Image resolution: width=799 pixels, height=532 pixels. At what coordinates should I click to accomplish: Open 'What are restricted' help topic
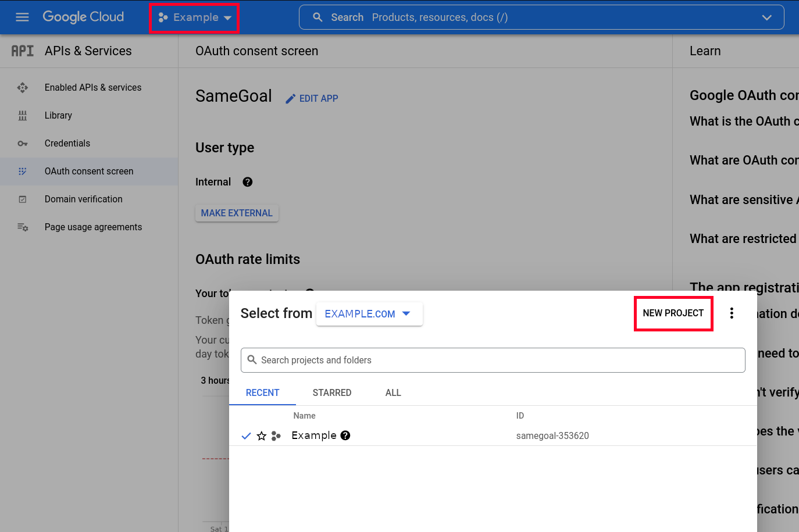point(744,238)
